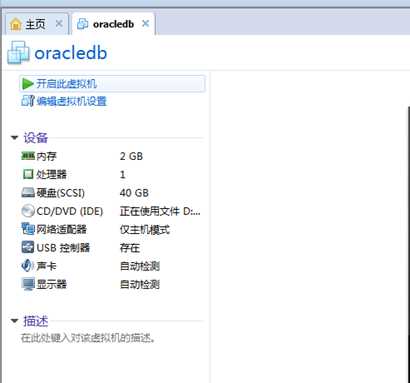
Task: Collapse the 设备 section
Action: pos(14,137)
